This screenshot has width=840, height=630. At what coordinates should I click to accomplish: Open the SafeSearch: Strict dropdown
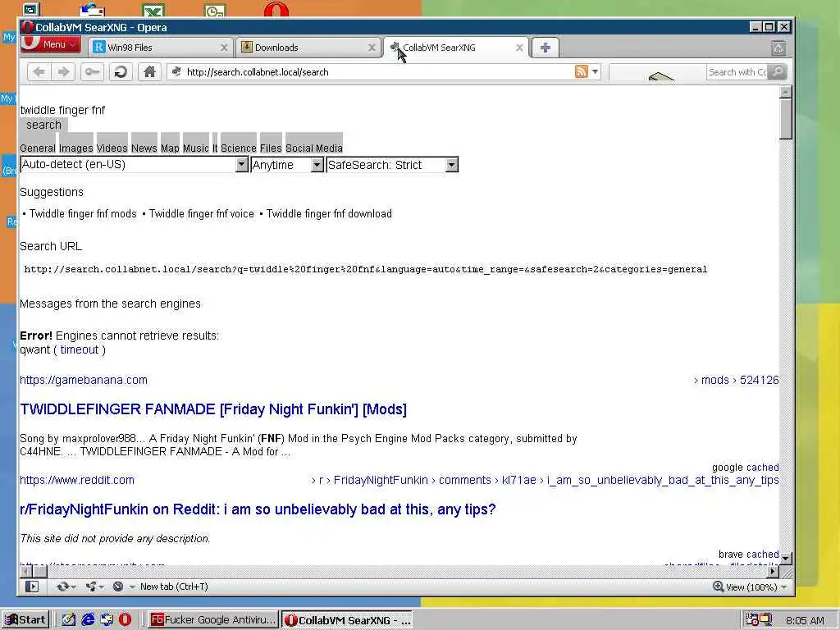(x=392, y=164)
